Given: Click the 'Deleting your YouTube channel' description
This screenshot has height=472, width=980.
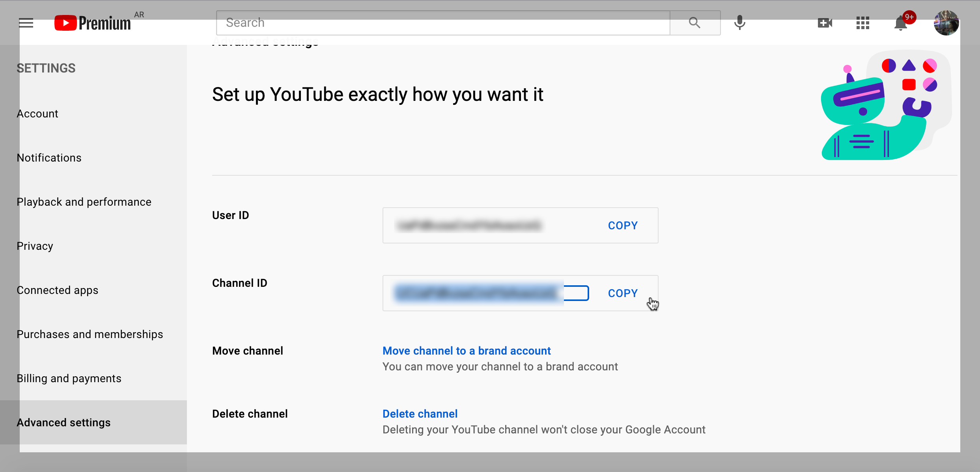Looking at the screenshot, I should (544, 429).
